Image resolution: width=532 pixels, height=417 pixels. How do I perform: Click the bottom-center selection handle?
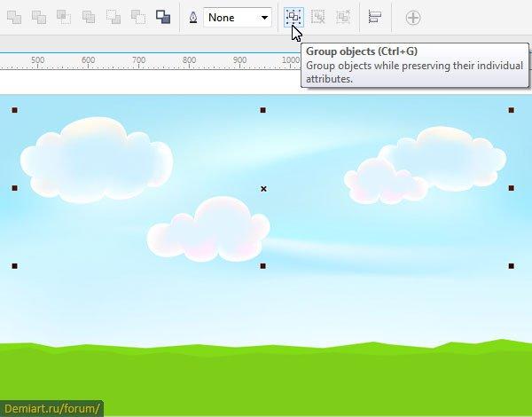click(x=263, y=266)
